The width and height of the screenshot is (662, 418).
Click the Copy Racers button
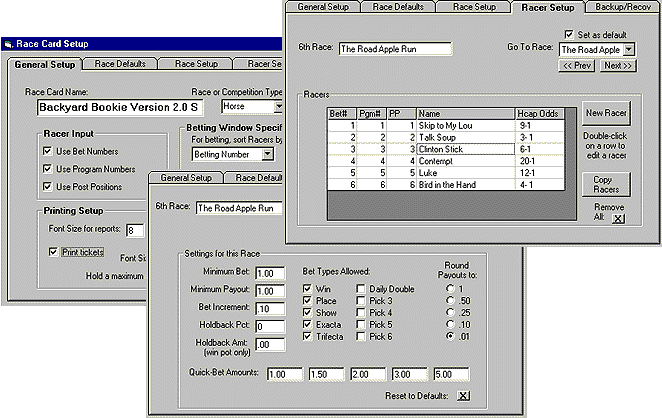coord(606,185)
